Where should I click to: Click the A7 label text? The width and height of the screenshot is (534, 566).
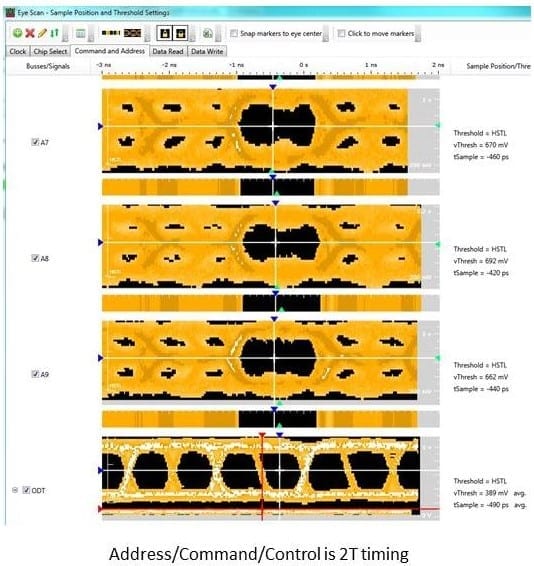pos(44,143)
